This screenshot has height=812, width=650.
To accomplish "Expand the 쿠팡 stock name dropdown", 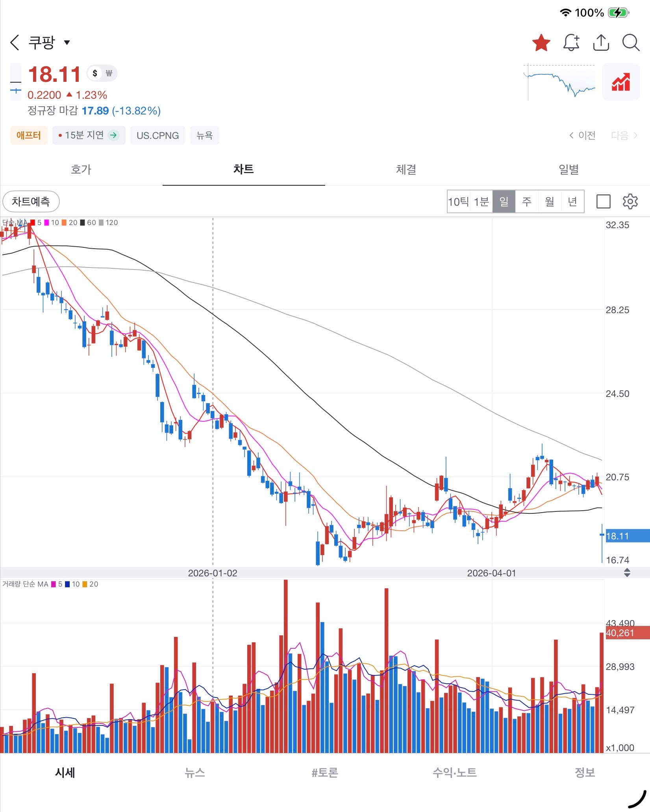I will coord(67,42).
